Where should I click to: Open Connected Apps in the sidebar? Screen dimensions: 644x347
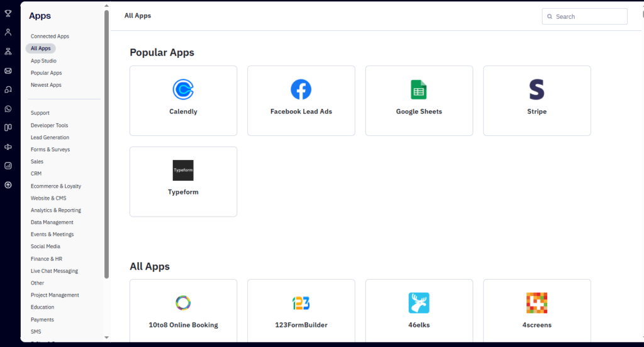coord(50,36)
